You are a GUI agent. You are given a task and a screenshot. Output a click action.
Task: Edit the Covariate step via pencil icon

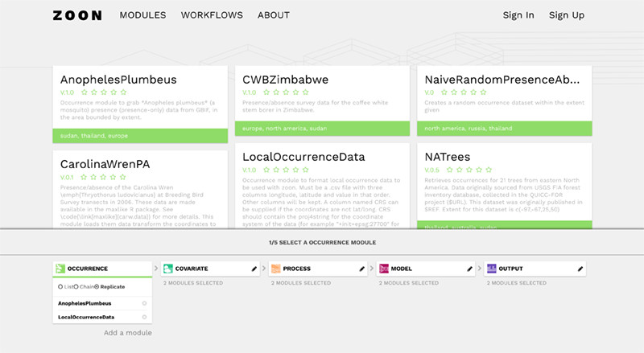[x=255, y=269]
